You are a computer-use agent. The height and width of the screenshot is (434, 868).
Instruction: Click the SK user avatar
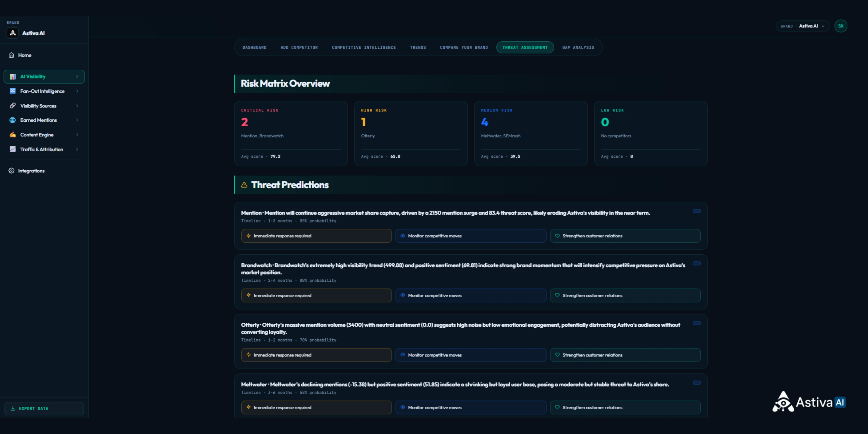click(841, 26)
